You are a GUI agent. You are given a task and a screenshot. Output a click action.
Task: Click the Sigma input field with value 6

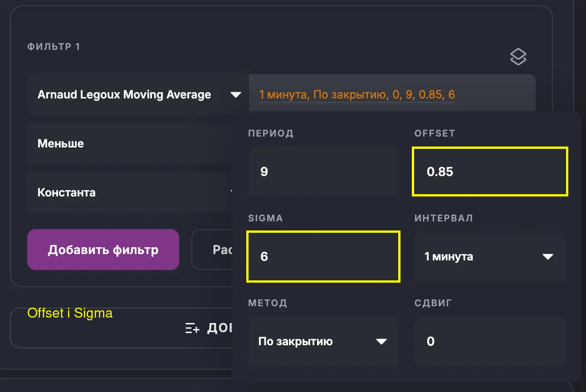tap(323, 256)
